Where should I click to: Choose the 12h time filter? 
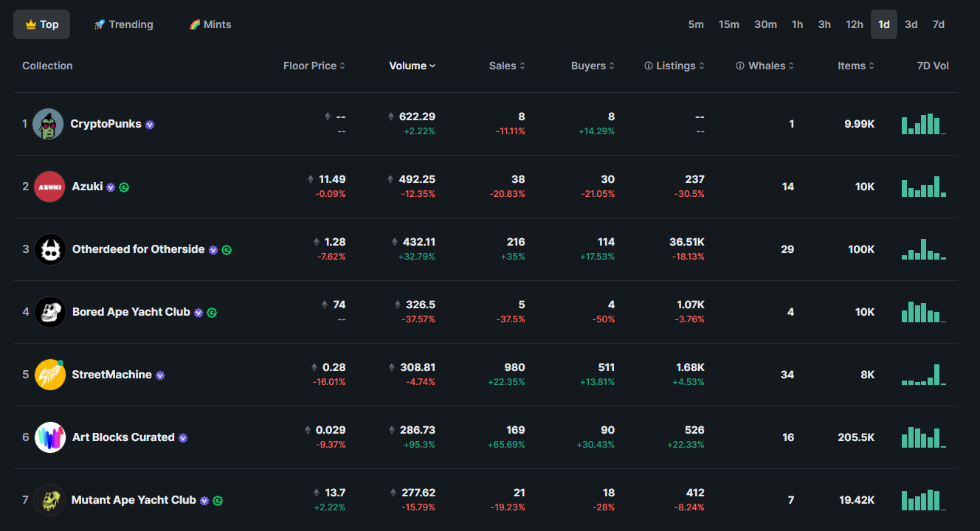(x=855, y=24)
